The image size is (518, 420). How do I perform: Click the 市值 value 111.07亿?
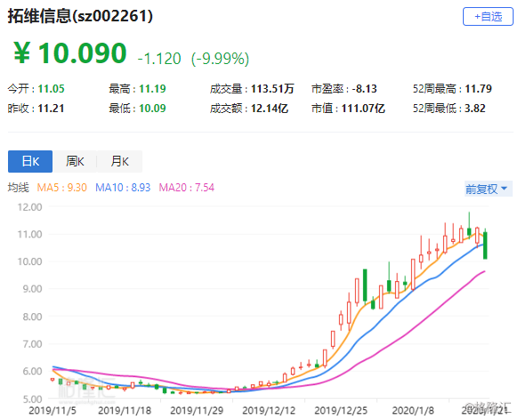[363, 109]
